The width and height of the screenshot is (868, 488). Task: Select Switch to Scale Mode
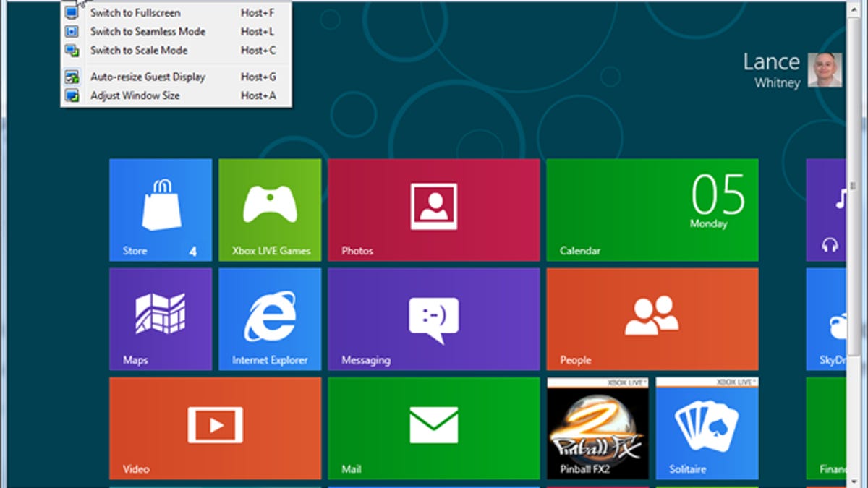coord(139,51)
